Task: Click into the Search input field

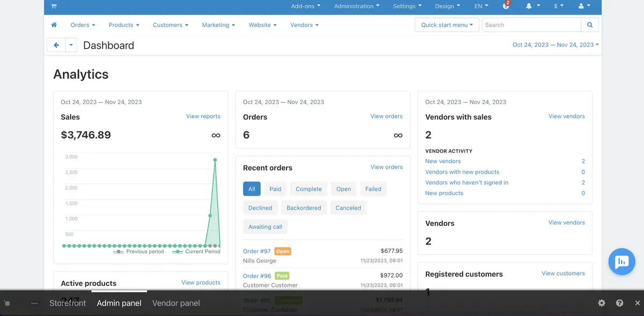Action: coord(531,25)
